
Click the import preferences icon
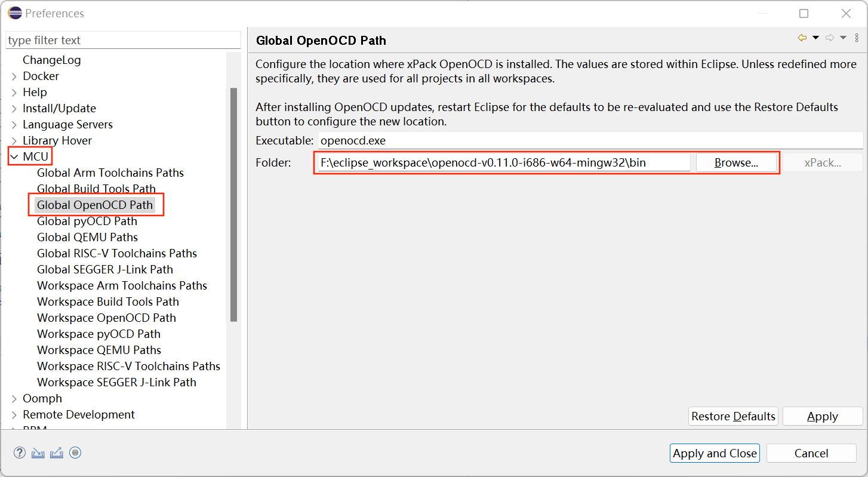[x=38, y=453]
